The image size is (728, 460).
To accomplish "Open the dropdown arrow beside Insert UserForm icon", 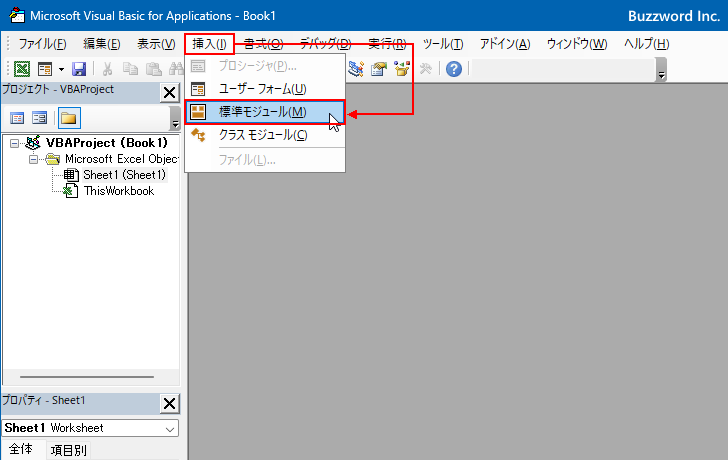I will [61, 69].
